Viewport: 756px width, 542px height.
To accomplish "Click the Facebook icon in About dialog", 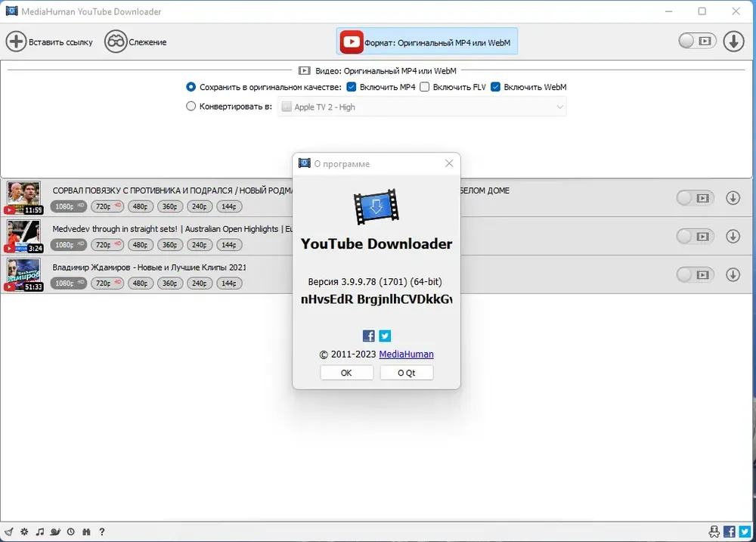I will click(x=368, y=336).
